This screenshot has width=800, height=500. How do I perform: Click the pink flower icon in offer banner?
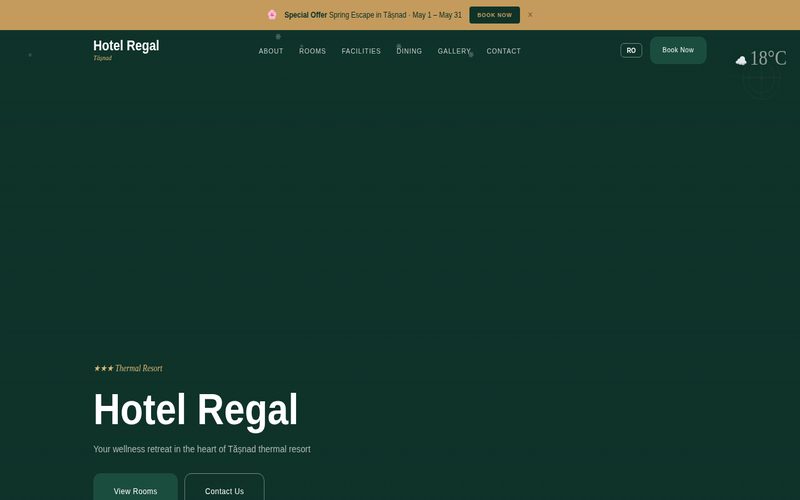272,15
